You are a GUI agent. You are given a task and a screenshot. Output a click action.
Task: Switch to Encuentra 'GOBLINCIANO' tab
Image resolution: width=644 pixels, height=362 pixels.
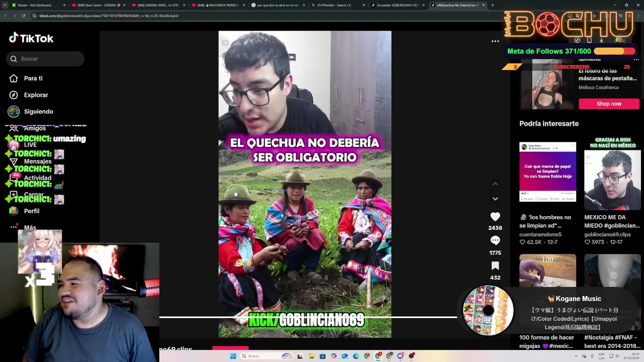coord(396,5)
